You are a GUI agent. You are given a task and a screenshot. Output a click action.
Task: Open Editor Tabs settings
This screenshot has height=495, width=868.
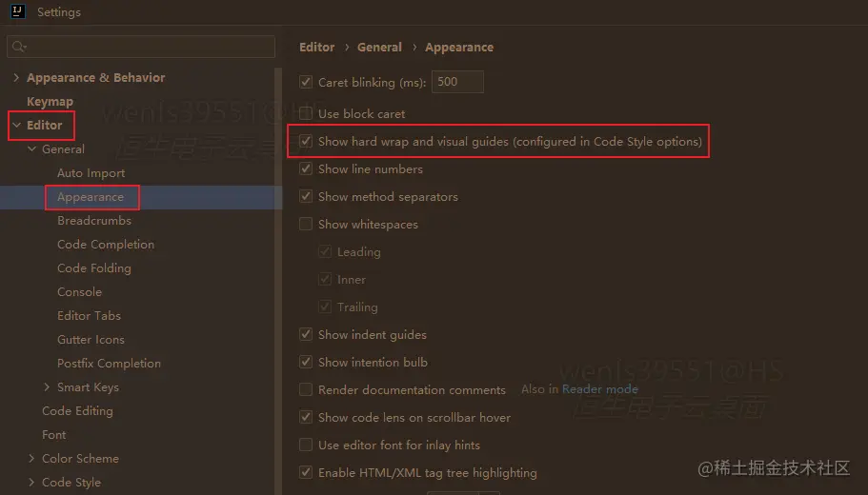[x=89, y=316]
